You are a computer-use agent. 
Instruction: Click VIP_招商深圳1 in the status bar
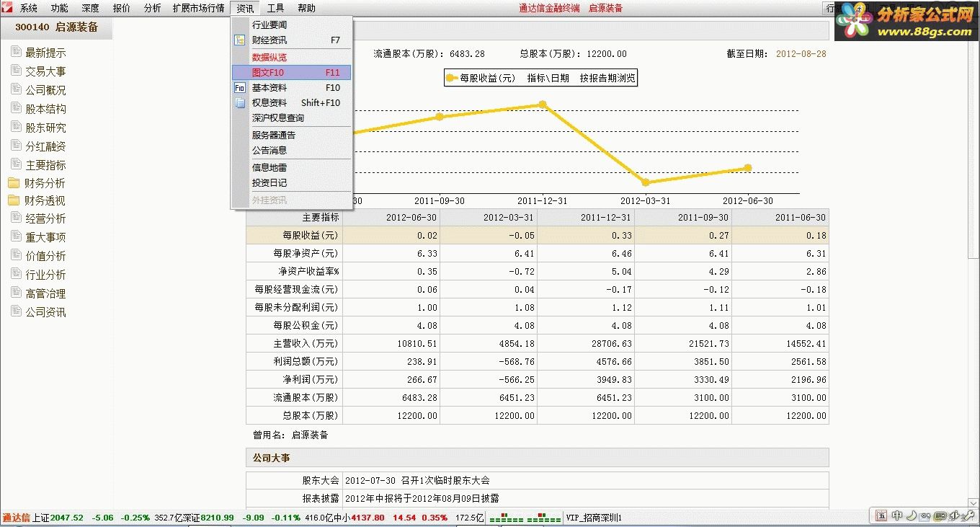594,518
